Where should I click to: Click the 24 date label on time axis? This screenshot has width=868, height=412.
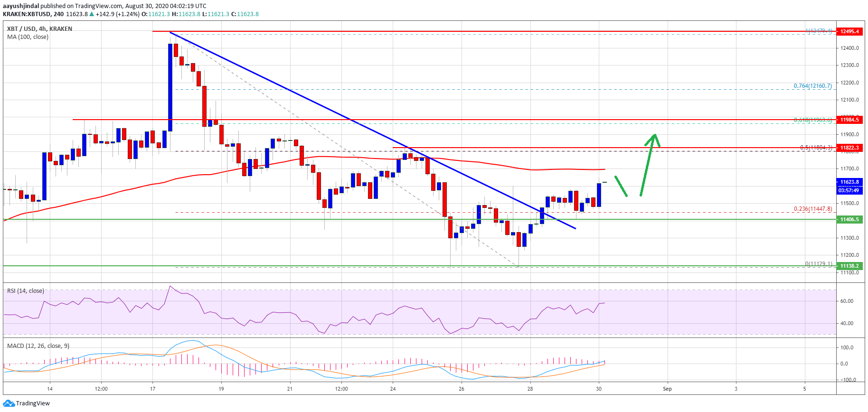pyautogui.click(x=393, y=389)
